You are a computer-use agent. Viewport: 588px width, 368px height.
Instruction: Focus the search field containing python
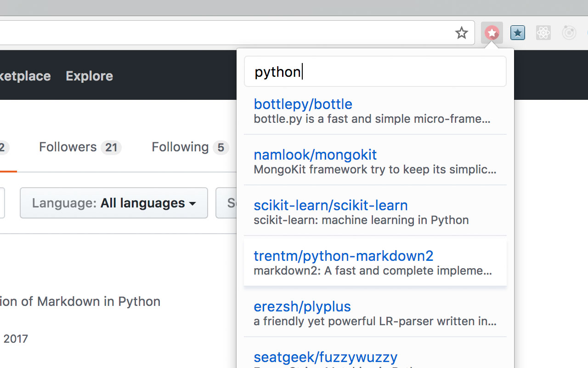375,71
